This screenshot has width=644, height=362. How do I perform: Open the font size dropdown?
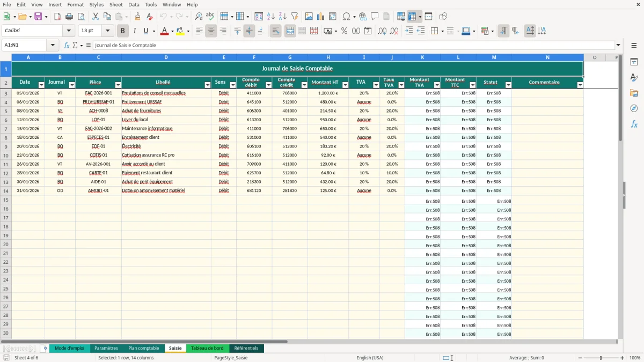[107, 31]
